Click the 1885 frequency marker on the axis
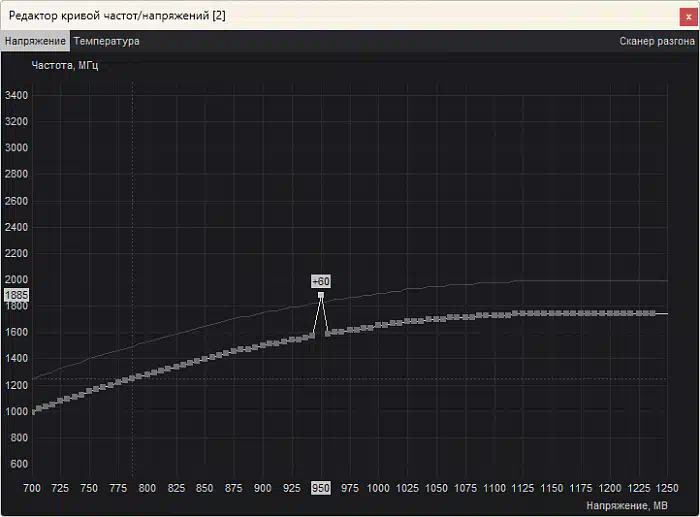 pos(16,296)
